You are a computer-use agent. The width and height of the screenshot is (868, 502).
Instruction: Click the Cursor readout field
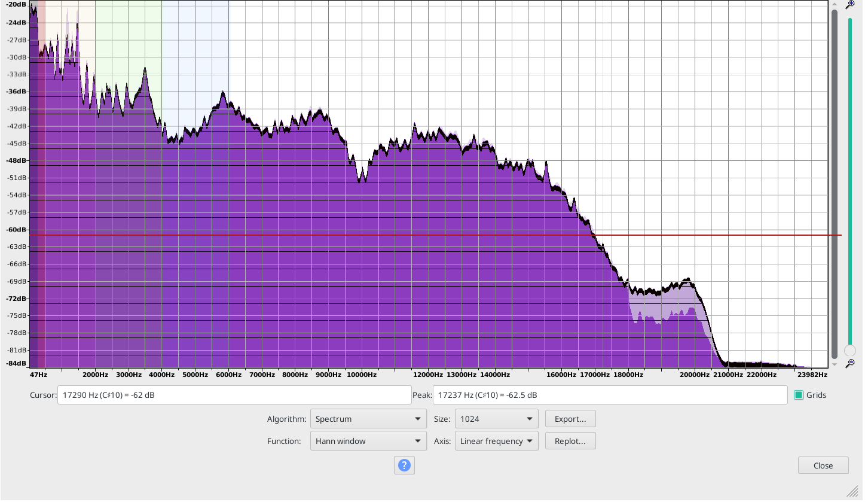234,395
